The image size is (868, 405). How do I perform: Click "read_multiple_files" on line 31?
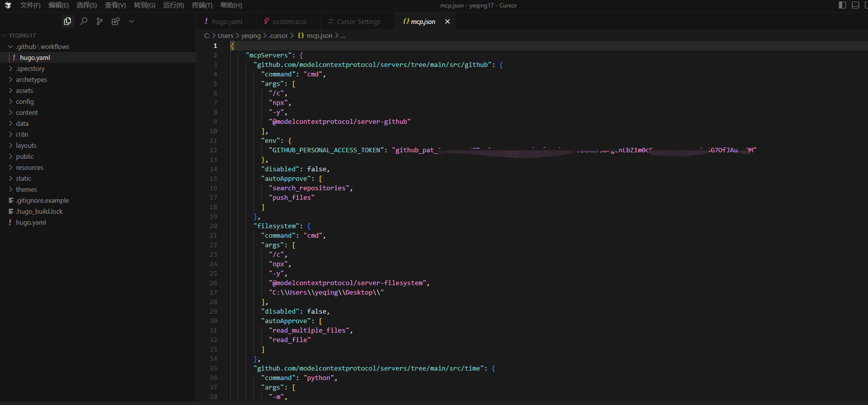click(x=309, y=330)
